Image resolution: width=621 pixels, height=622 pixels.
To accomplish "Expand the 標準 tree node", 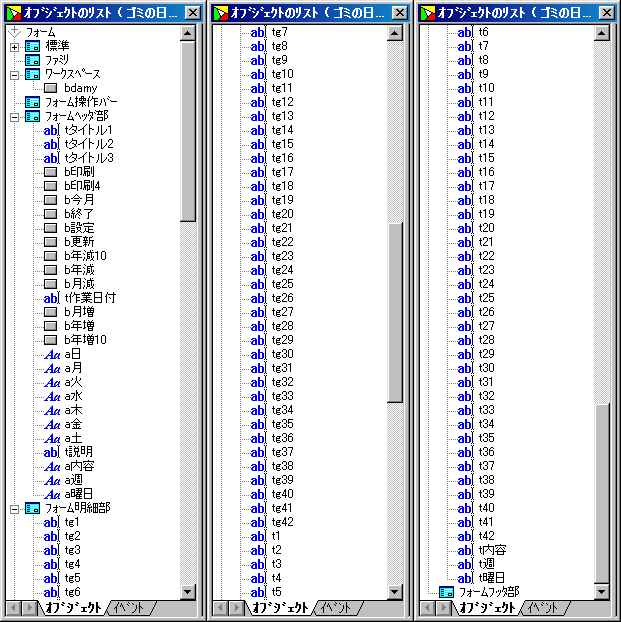I will (14, 47).
